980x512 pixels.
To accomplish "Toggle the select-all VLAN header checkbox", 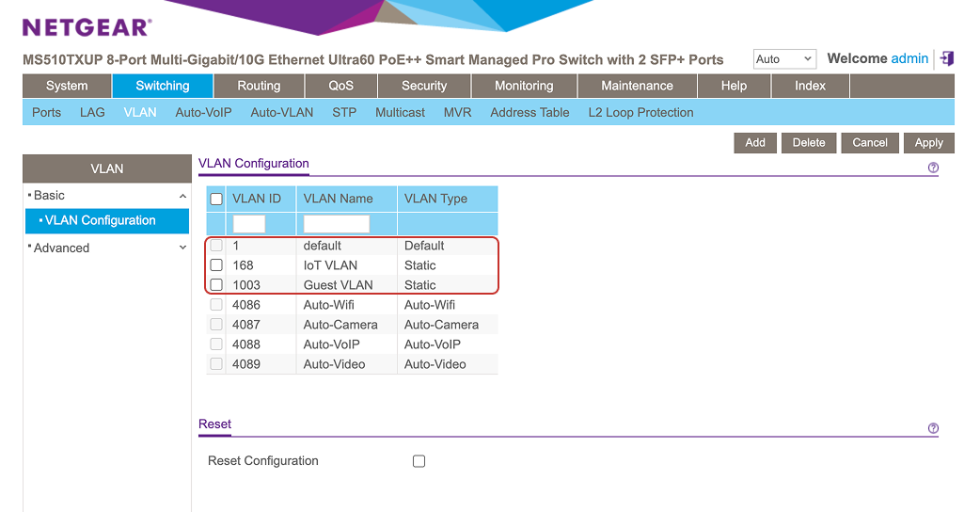I will (x=216, y=199).
